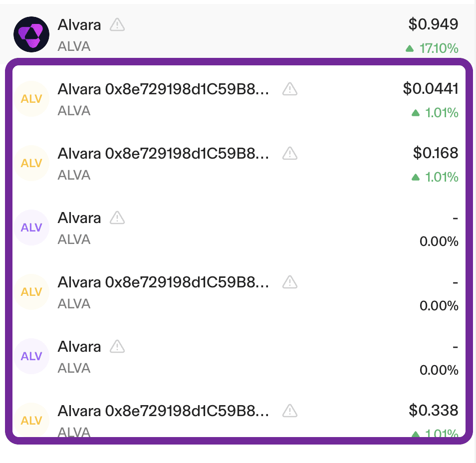Click warning icon beside the $0.949 Alvara
476x463 pixels.
click(x=117, y=24)
